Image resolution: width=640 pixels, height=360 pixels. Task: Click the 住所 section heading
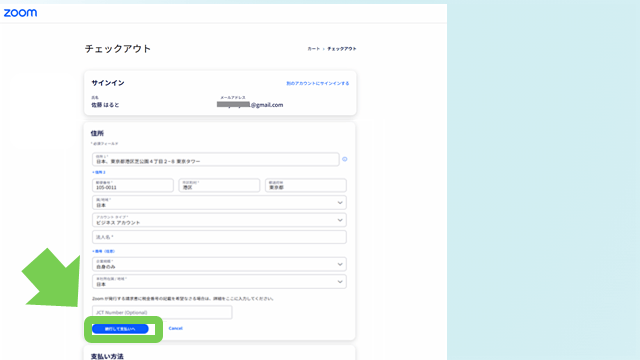point(97,133)
